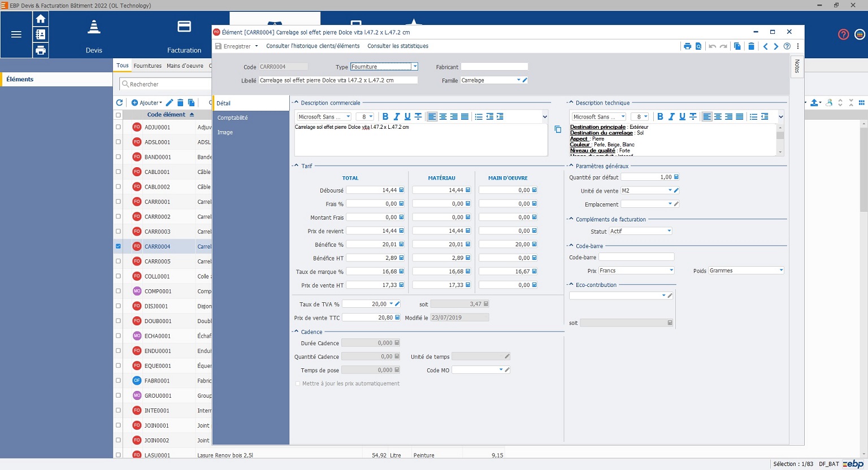Collapse the Tarif section

296,166
